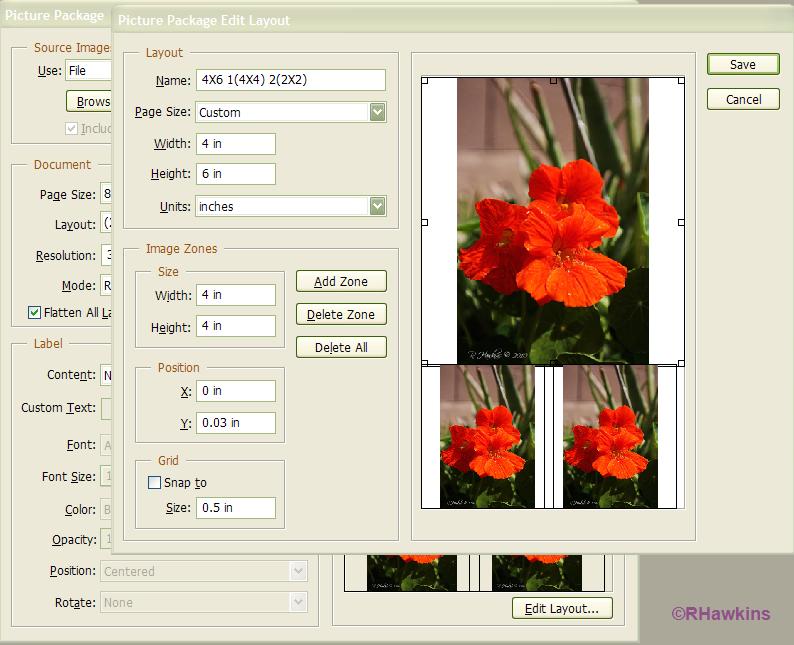Screen dimensions: 794x645
Task: Click the layout Name text field
Action: (x=290, y=80)
